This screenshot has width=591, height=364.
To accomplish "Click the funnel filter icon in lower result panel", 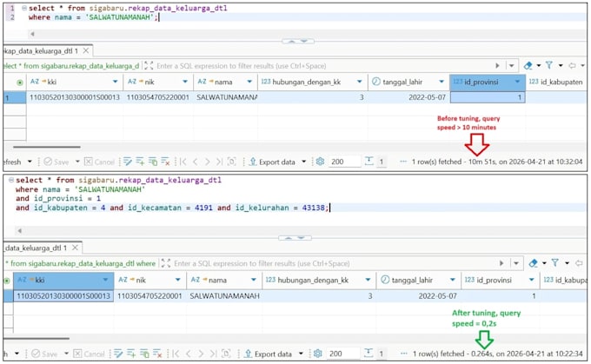I will [554, 262].
